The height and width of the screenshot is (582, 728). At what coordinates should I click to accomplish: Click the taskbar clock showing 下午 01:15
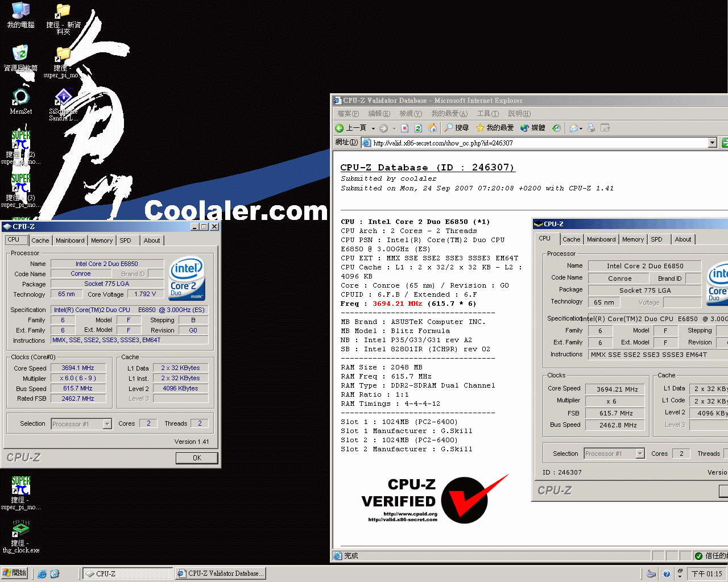707,574
